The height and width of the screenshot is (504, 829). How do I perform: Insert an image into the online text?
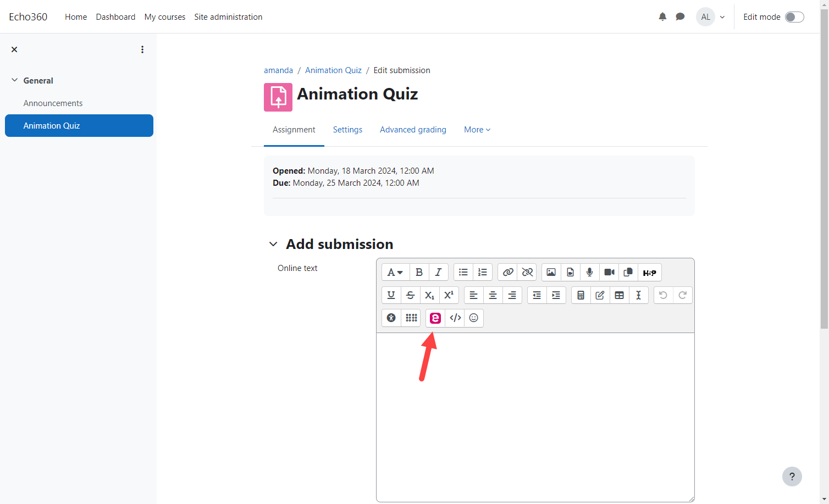[x=551, y=272]
